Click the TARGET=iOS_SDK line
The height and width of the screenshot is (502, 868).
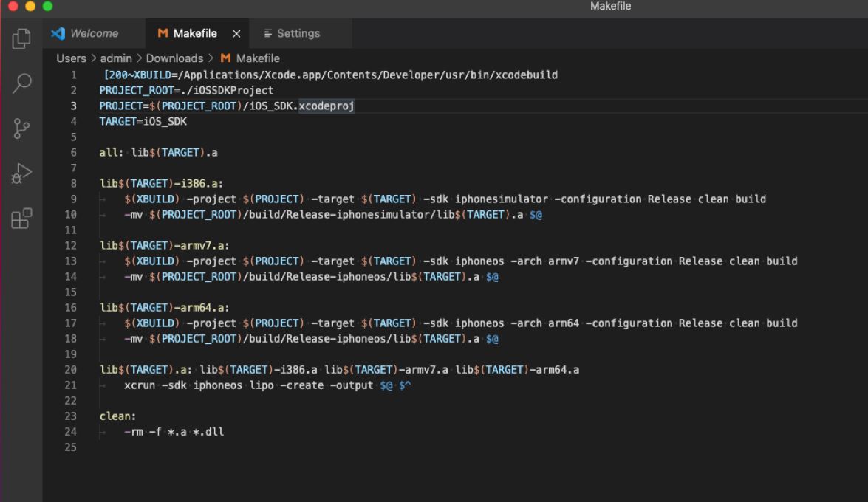[143, 121]
